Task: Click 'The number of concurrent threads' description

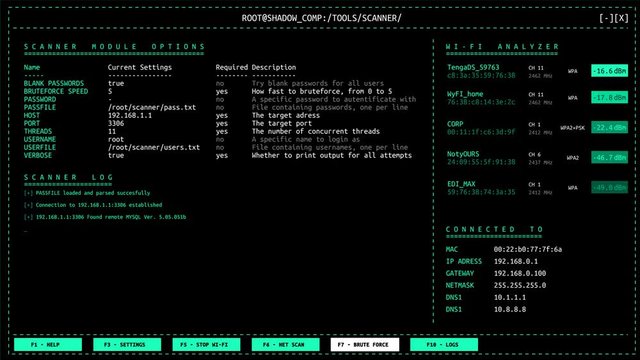Action: click(x=316, y=131)
